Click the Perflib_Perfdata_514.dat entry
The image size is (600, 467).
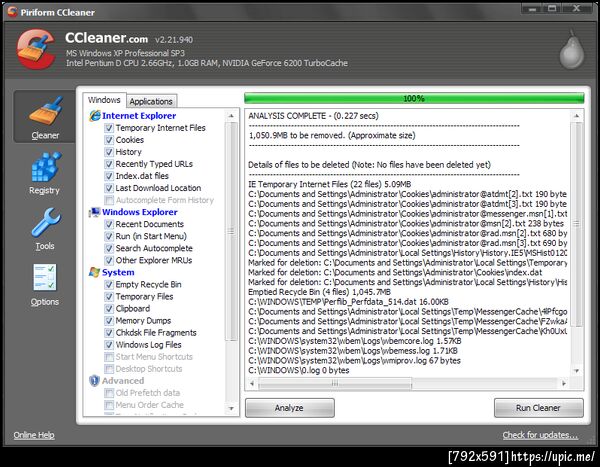point(349,302)
